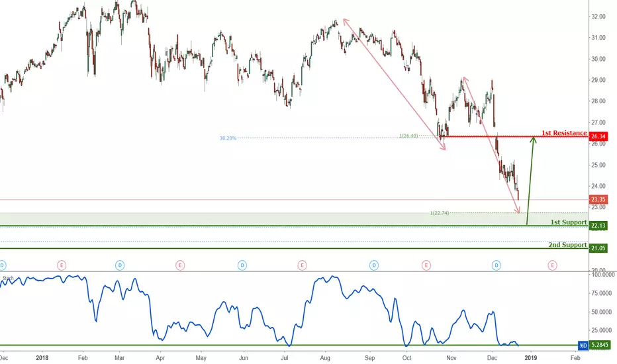Select the earnings marker in mid-July 2018
The height and width of the screenshot is (364, 617).
pyautogui.click(x=302, y=265)
